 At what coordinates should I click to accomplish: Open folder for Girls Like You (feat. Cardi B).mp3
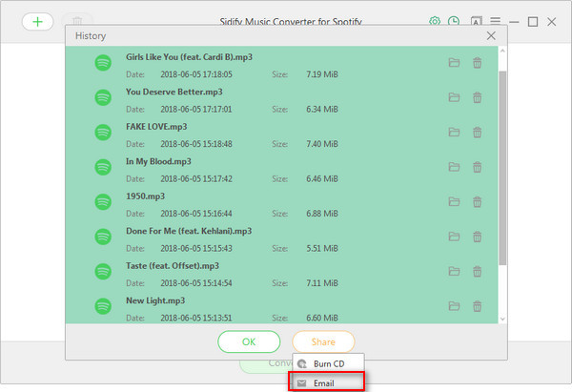tap(454, 63)
